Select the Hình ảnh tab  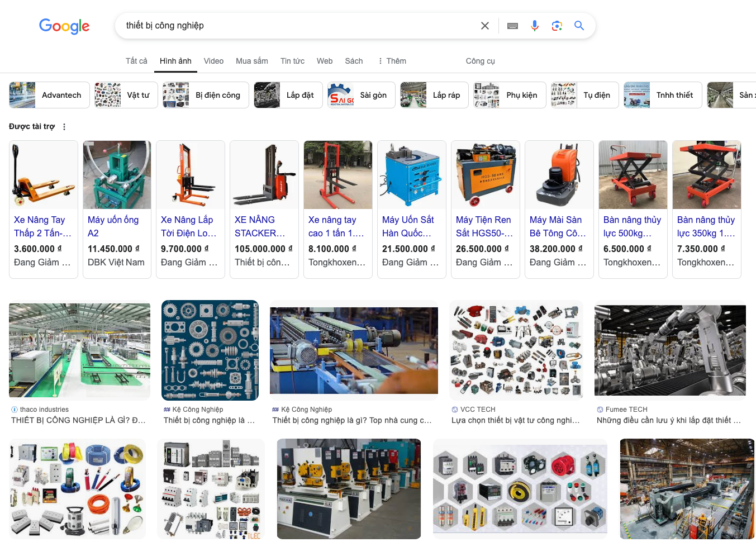[x=175, y=61]
